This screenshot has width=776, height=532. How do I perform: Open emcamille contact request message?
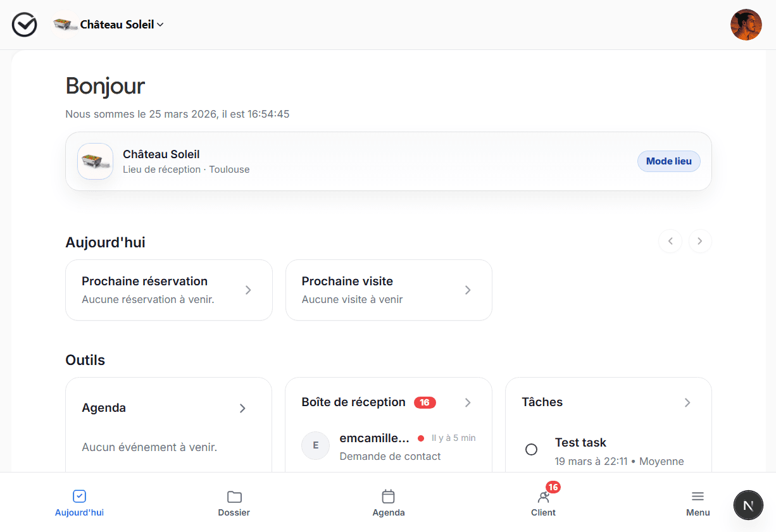tap(389, 446)
